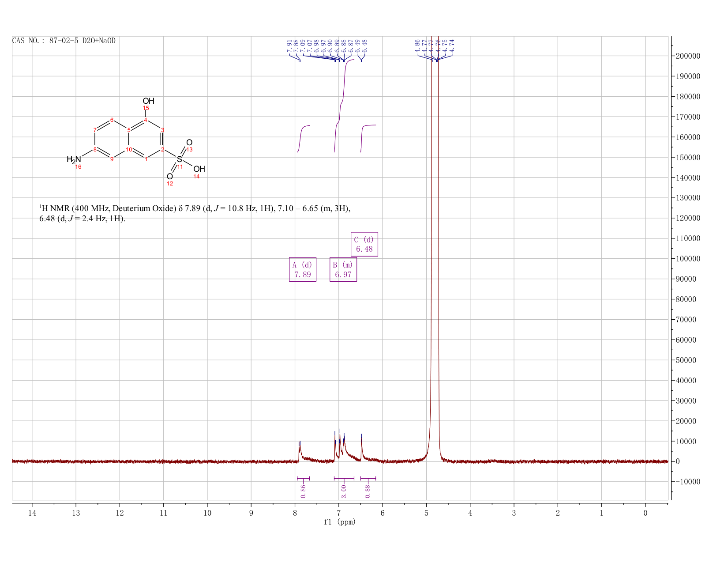Click the OH group labeled 15
Viewport: 728px width, 563px height.
tap(149, 101)
